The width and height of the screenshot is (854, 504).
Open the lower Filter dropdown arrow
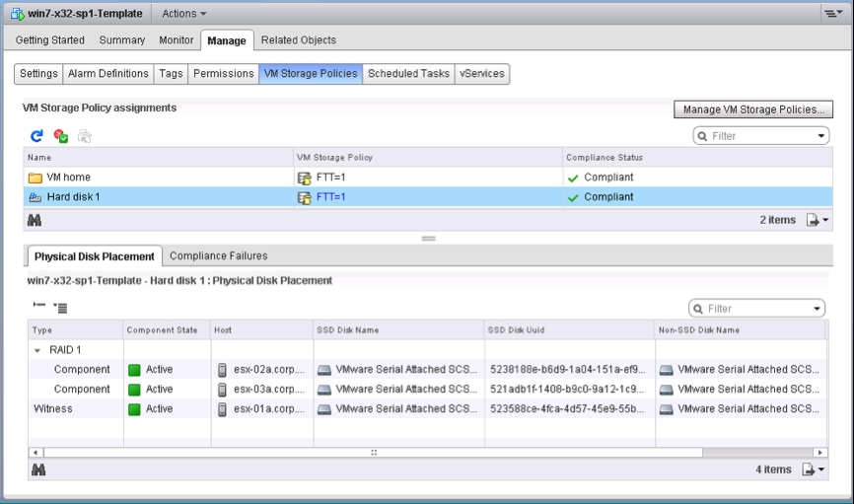[x=817, y=309]
